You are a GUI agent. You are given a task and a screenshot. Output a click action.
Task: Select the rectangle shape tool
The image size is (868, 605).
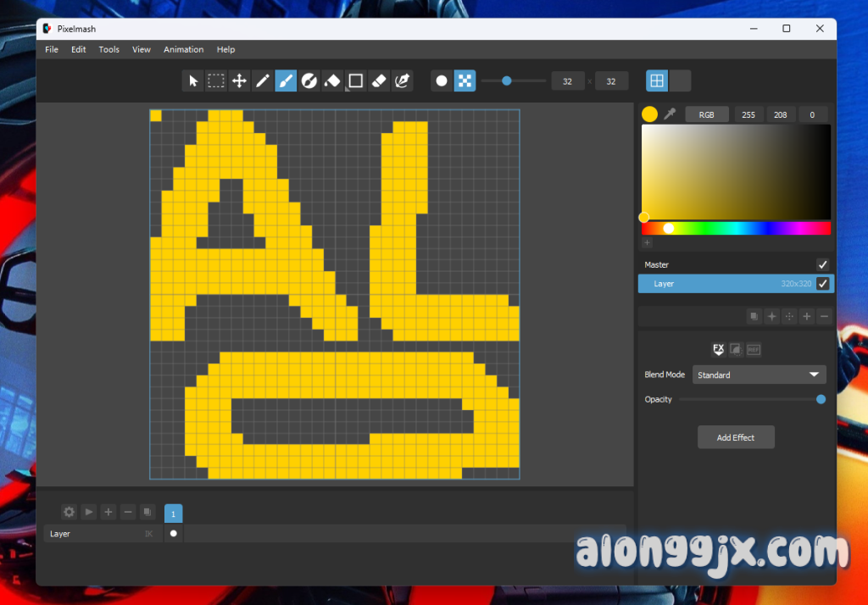(x=356, y=81)
